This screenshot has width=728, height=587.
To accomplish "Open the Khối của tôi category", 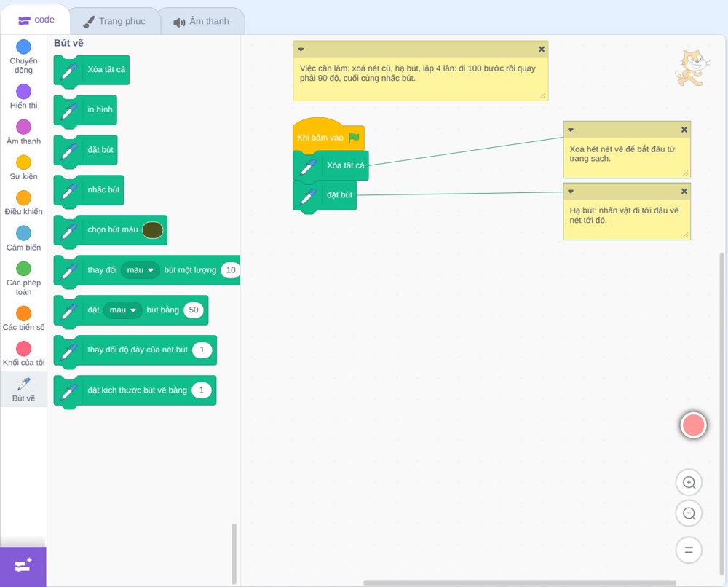I will click(x=24, y=354).
